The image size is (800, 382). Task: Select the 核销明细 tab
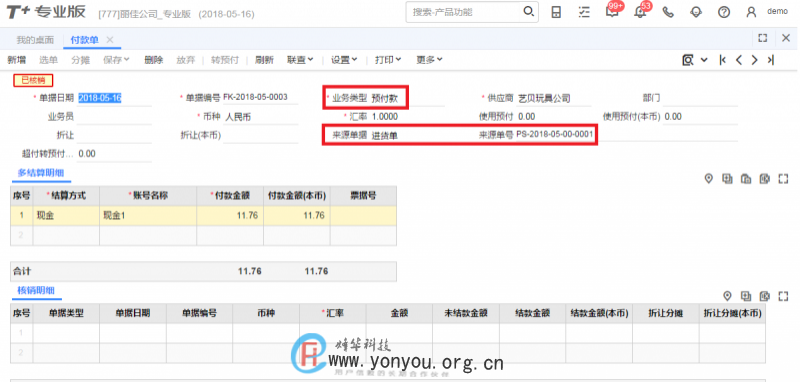36,291
